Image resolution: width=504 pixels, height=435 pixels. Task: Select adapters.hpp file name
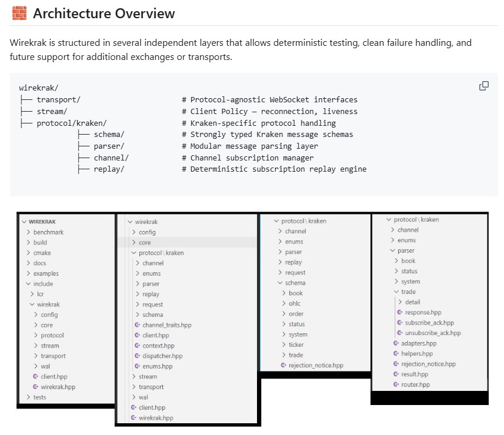pos(419,343)
